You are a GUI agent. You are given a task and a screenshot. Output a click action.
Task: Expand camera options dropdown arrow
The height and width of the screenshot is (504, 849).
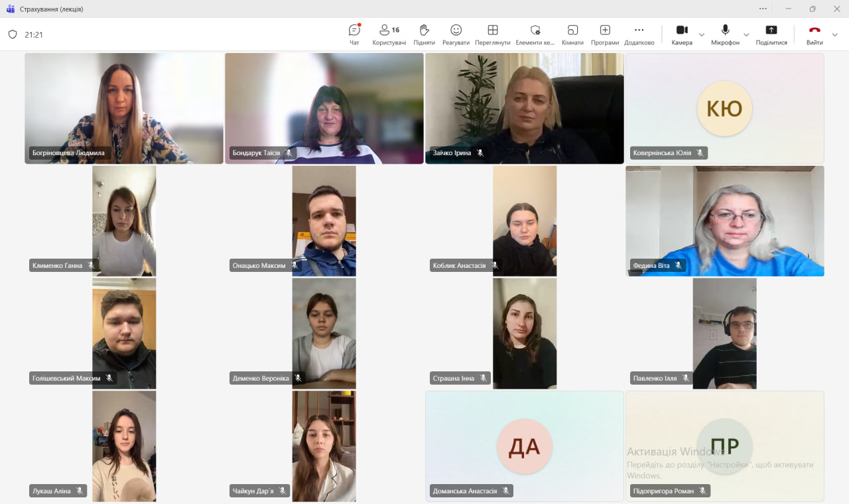702,34
